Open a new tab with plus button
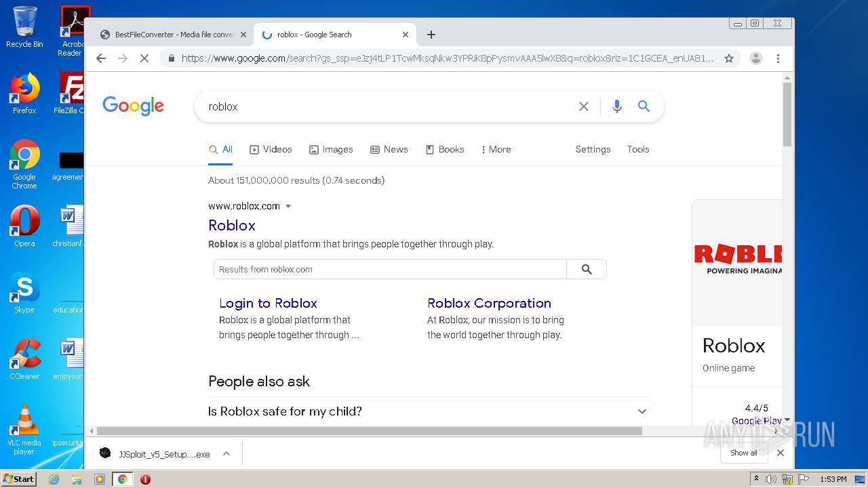Screen dimensions: 868x488 tap(431, 35)
